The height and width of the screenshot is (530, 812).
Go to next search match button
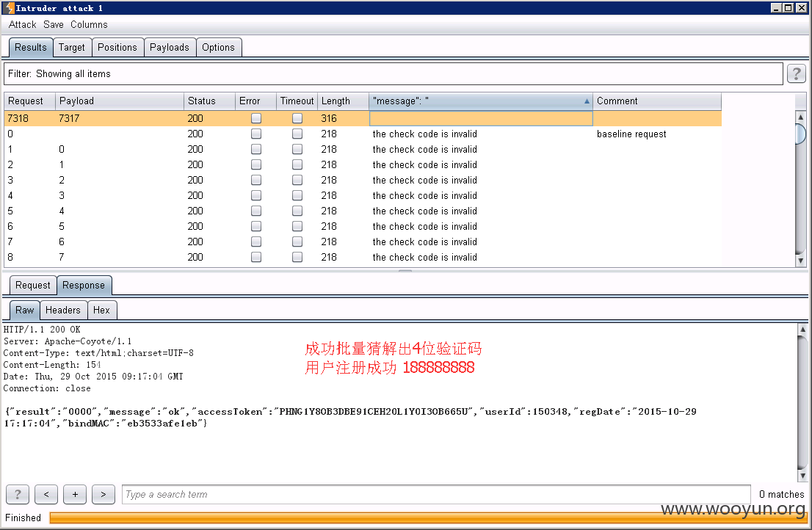pos(104,494)
